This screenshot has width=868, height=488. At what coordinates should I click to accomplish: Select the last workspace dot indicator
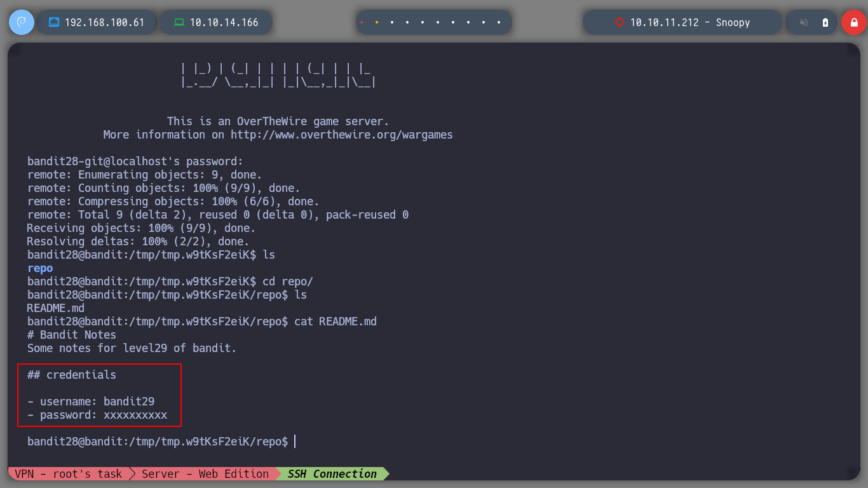(499, 22)
